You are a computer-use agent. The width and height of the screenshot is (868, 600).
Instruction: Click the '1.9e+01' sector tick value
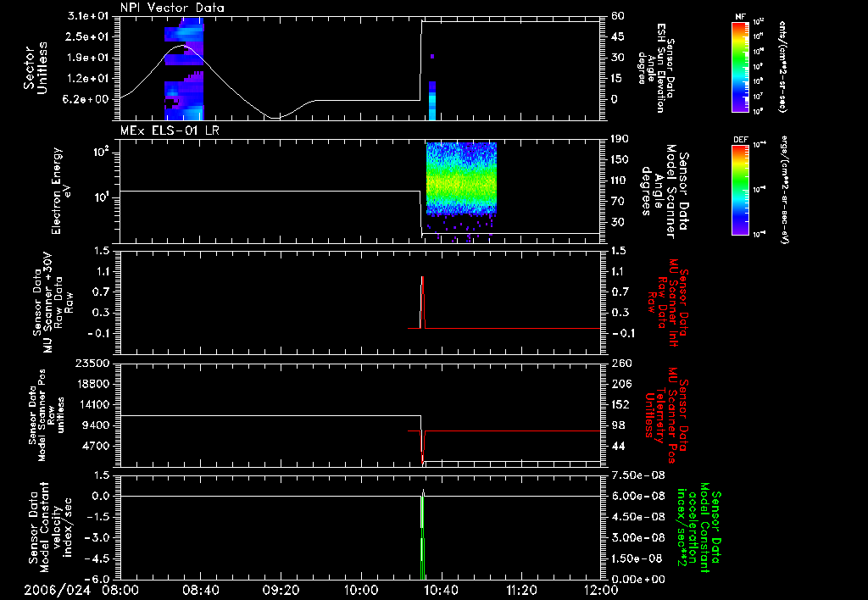tap(87, 58)
